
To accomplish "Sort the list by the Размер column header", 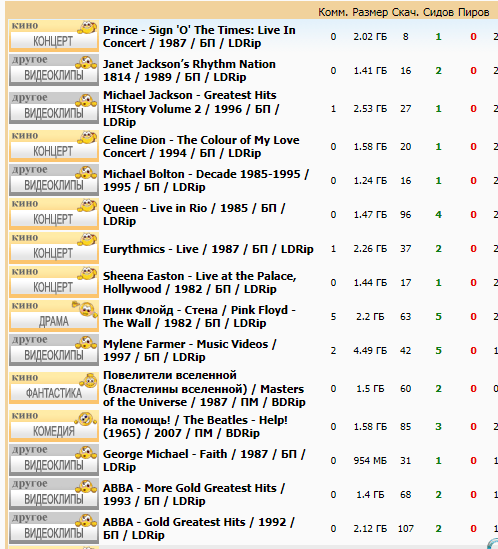I will [370, 12].
